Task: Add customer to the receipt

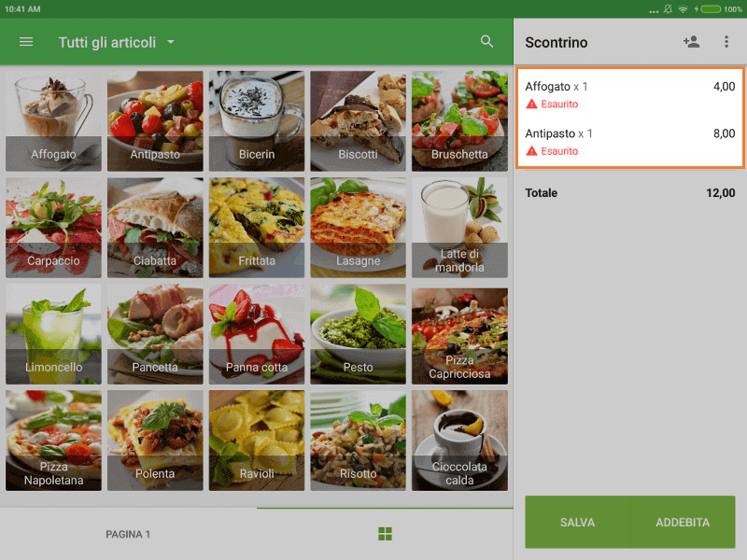Action: (691, 42)
